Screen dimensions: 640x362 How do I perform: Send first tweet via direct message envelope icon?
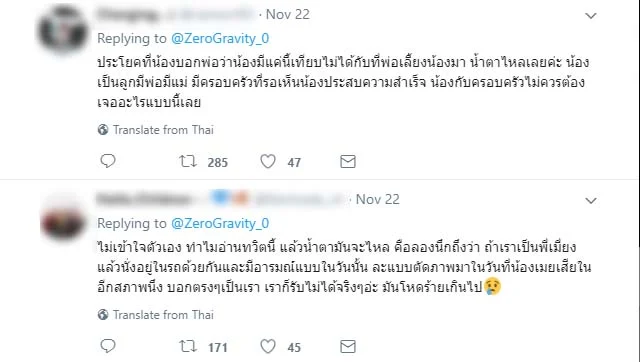[x=348, y=162]
